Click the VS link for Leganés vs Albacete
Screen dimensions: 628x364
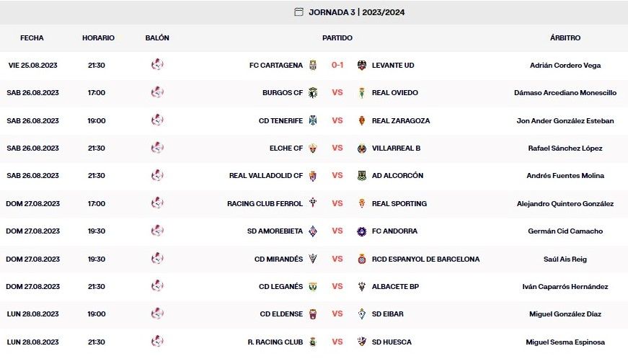337,287
